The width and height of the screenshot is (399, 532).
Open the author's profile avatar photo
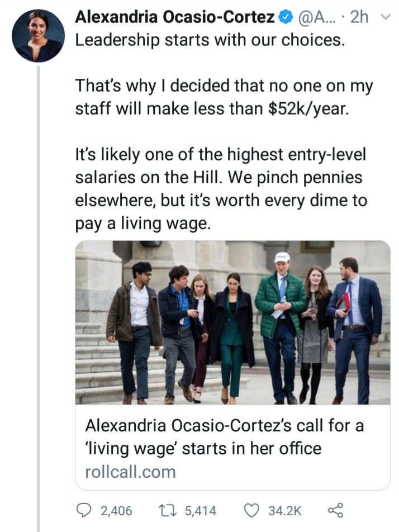coord(39,35)
